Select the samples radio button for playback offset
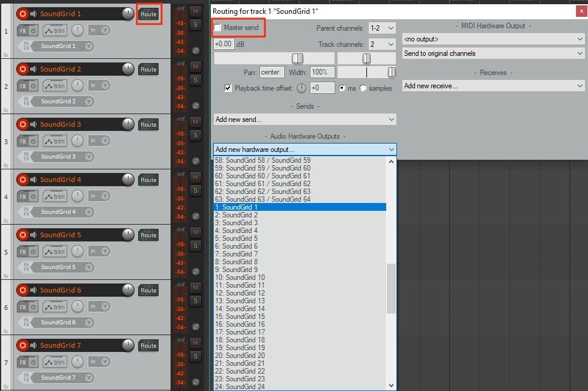The width and height of the screenshot is (588, 391). (x=362, y=88)
